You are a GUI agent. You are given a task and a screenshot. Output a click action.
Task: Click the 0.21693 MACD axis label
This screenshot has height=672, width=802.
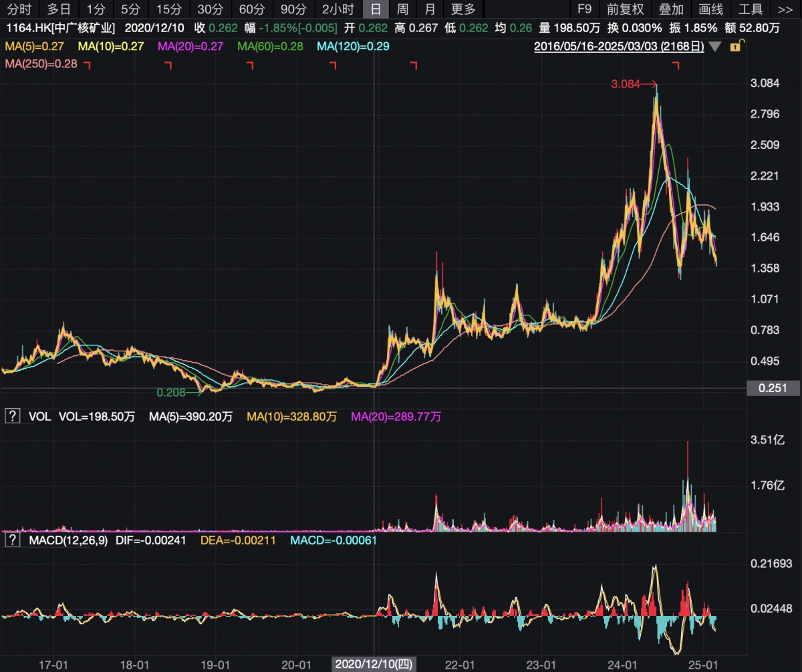(x=770, y=564)
